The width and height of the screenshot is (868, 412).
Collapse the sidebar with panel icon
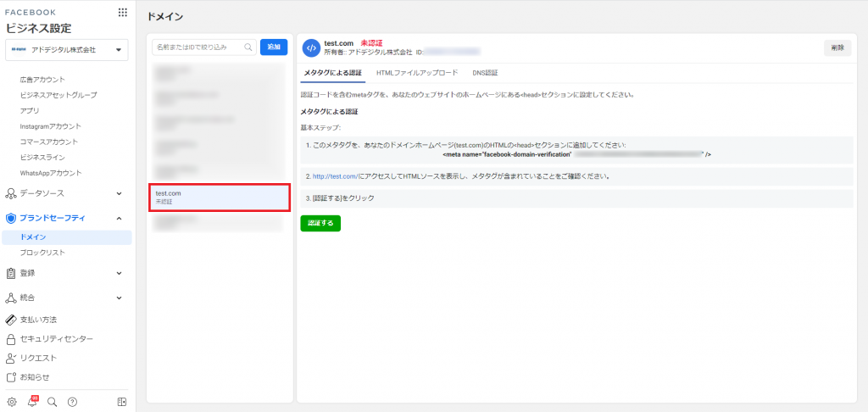122,402
